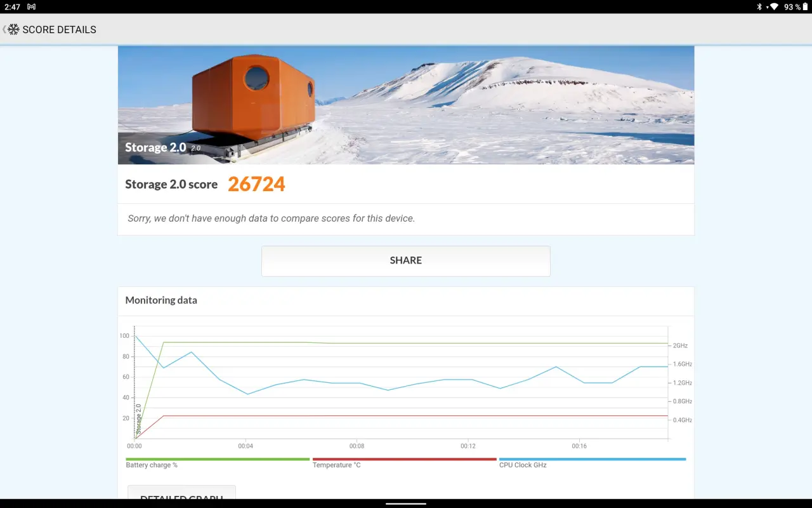Open the Gmail notification icon

coord(32,7)
